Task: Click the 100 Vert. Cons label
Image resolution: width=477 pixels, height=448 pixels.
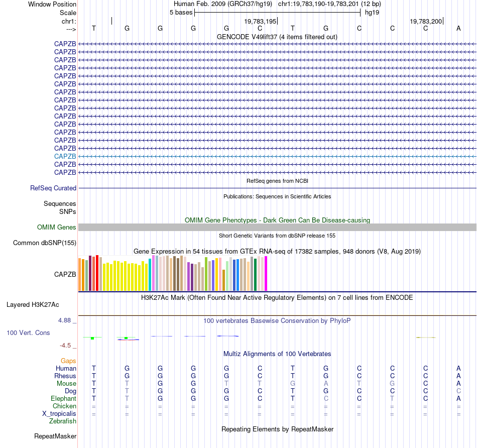Action: click(28, 332)
